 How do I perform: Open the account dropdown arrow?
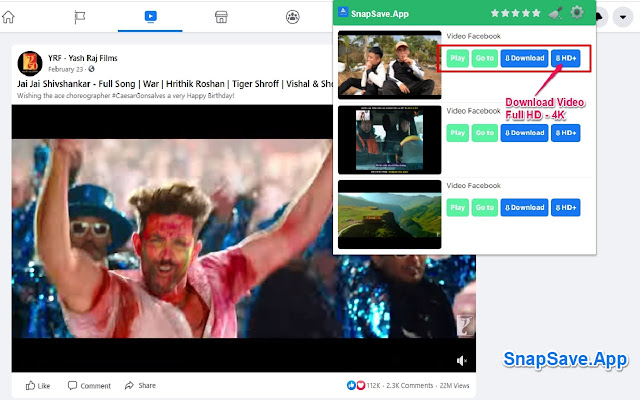tap(623, 17)
